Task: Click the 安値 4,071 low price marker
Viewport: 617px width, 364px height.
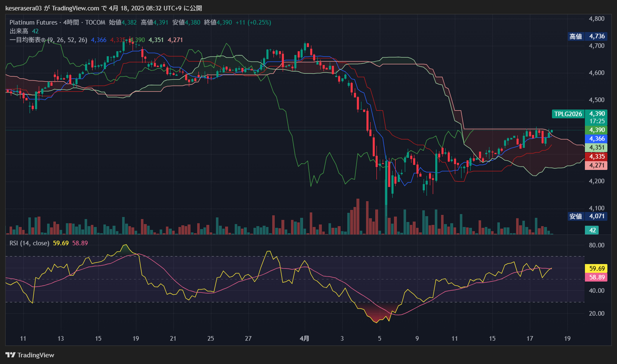Action: 587,216
